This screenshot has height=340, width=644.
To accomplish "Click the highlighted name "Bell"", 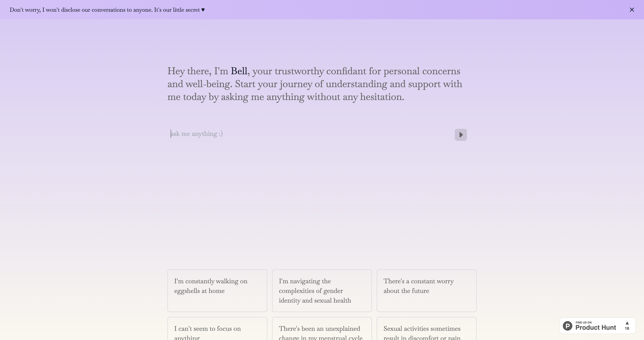I will pyautogui.click(x=239, y=71).
